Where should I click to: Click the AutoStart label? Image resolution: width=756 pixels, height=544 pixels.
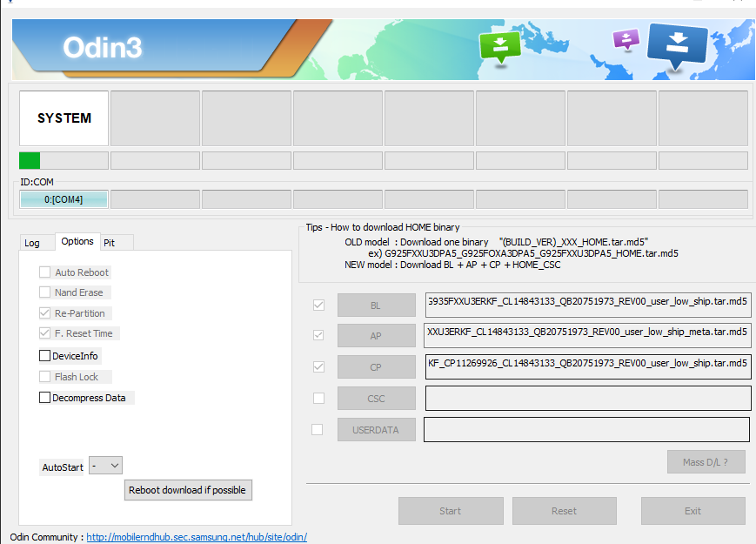pos(63,467)
